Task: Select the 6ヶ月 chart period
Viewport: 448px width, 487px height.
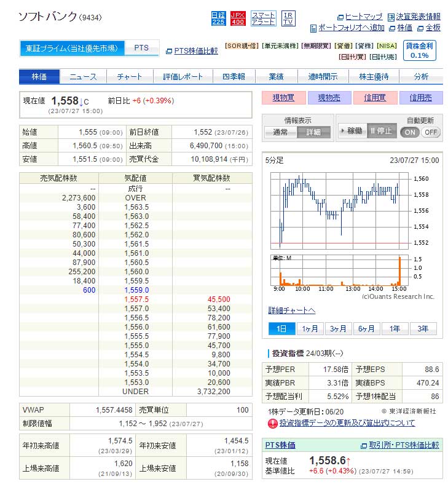Action: 366,328
